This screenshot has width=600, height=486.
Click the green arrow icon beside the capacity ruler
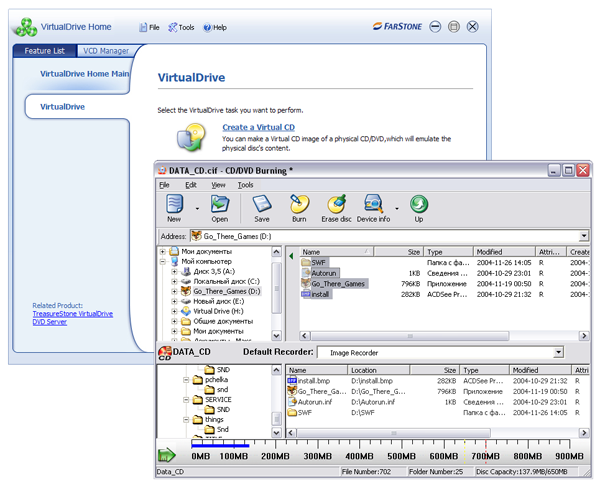tap(167, 455)
